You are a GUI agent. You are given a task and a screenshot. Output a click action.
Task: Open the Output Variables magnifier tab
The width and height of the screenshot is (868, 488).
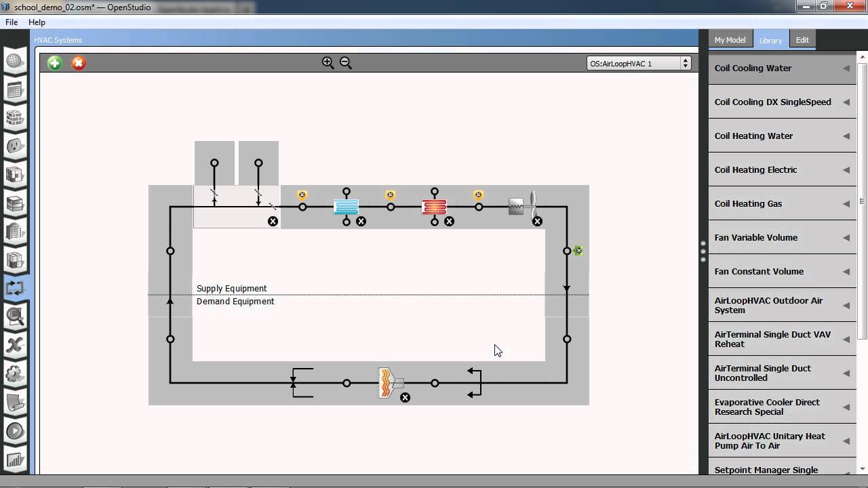15,317
